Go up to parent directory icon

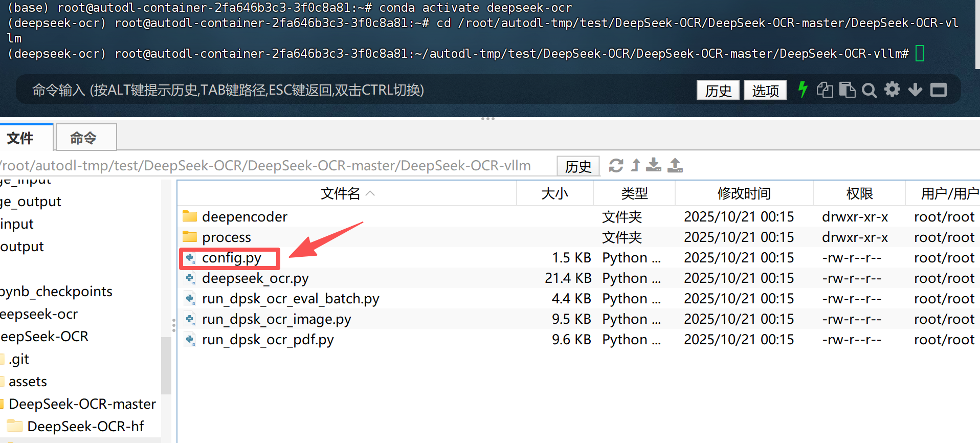(635, 165)
